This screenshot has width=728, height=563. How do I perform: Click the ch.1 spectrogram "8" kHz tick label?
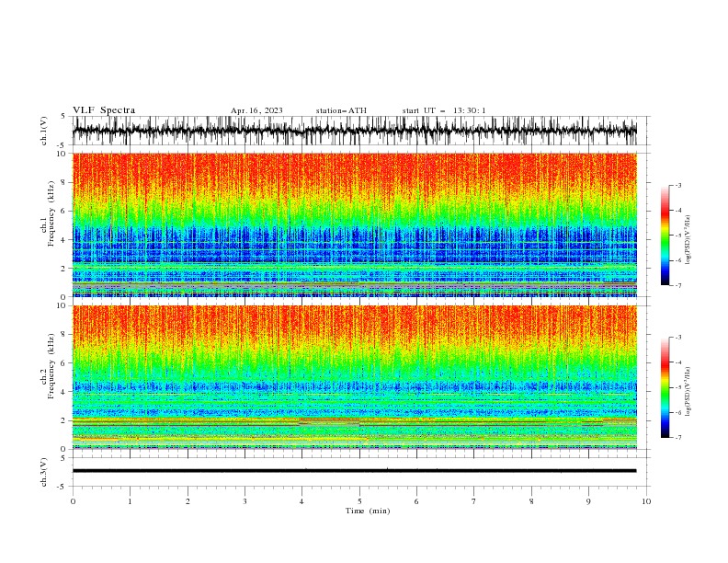63,182
